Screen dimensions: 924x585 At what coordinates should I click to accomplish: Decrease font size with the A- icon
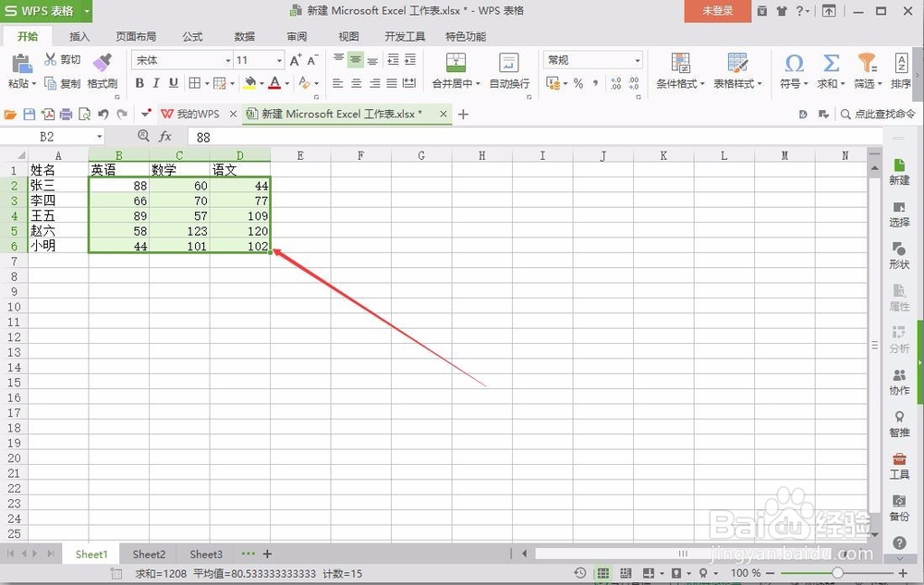point(313,59)
